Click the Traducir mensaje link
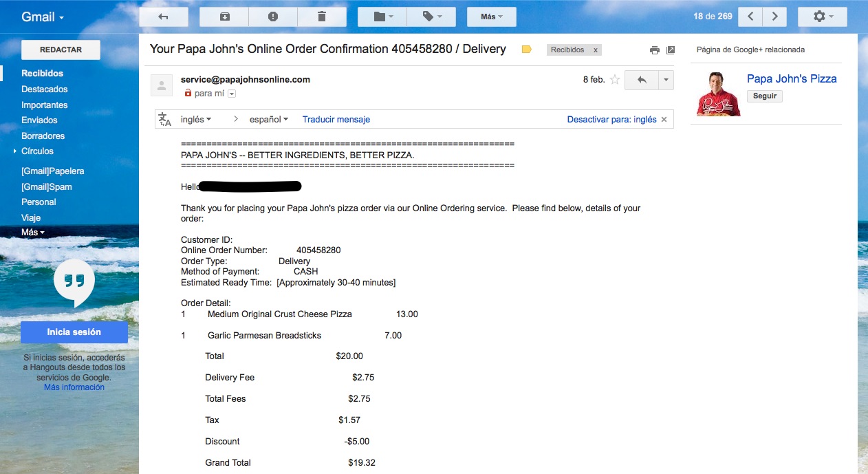Viewport: 868px width, 474px height. pos(336,120)
